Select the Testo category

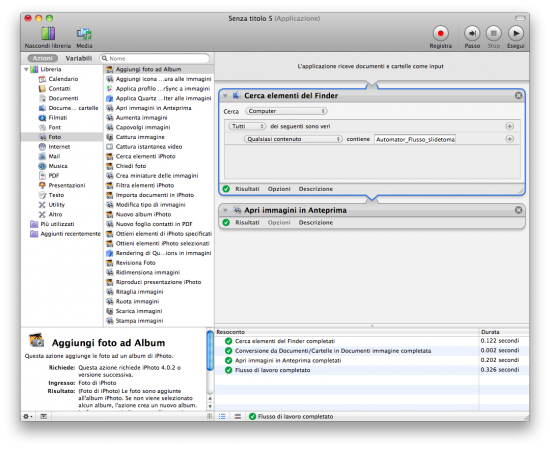[56, 195]
